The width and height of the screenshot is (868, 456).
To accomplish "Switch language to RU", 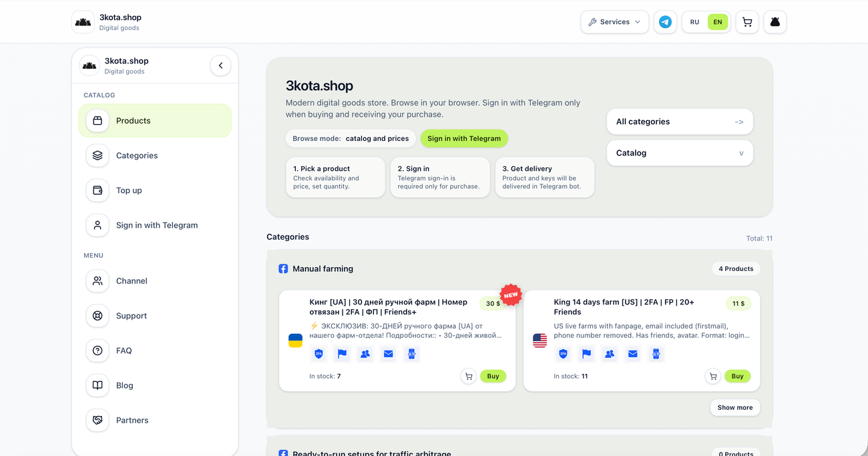I will point(694,22).
